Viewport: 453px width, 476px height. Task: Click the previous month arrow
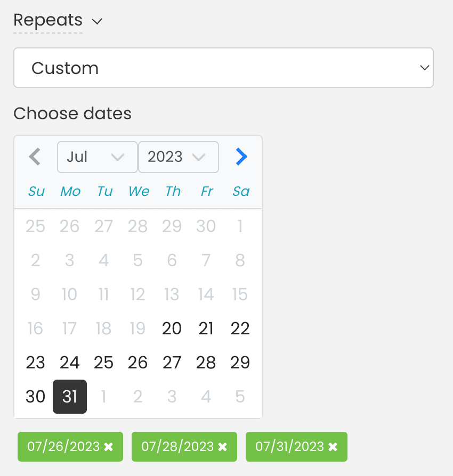click(34, 157)
